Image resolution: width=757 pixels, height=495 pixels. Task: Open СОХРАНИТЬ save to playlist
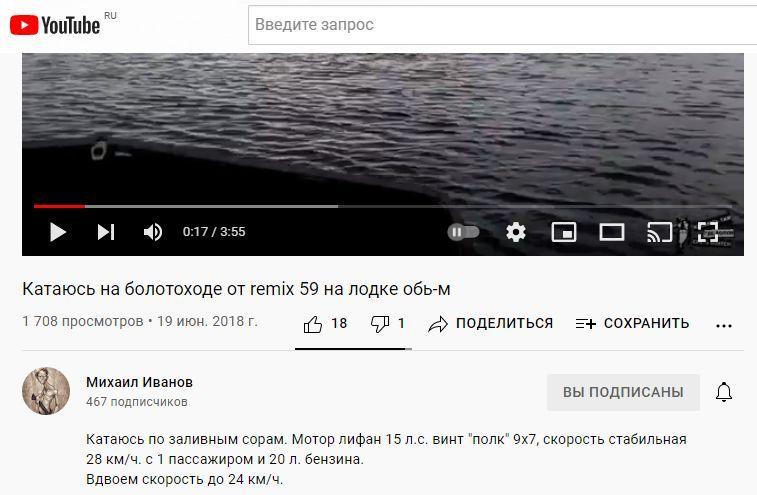632,324
